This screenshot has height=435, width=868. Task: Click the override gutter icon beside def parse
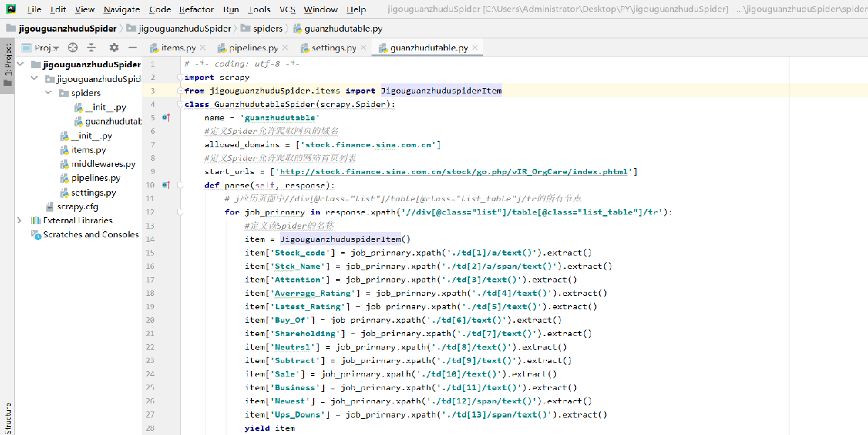click(166, 184)
